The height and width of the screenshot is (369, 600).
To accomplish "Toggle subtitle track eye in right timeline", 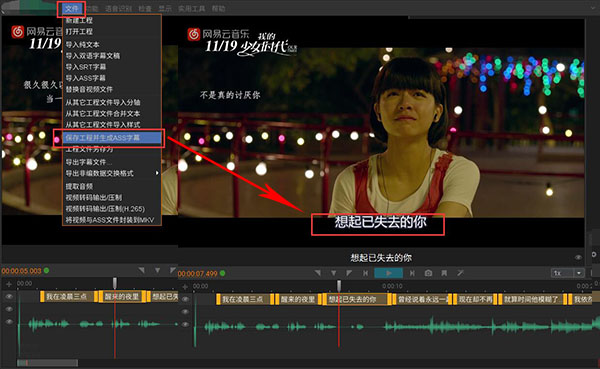I will [x=185, y=299].
